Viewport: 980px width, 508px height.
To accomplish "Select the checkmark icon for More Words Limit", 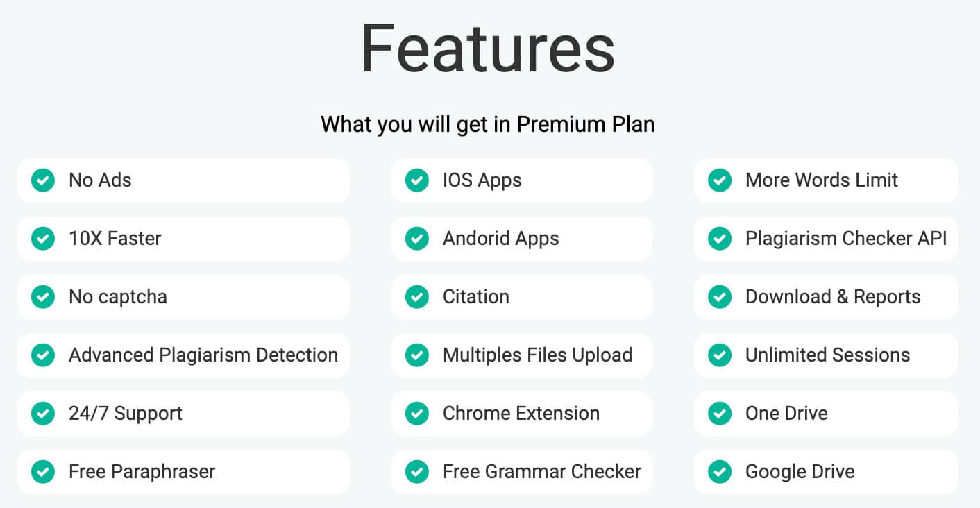I will click(x=720, y=180).
